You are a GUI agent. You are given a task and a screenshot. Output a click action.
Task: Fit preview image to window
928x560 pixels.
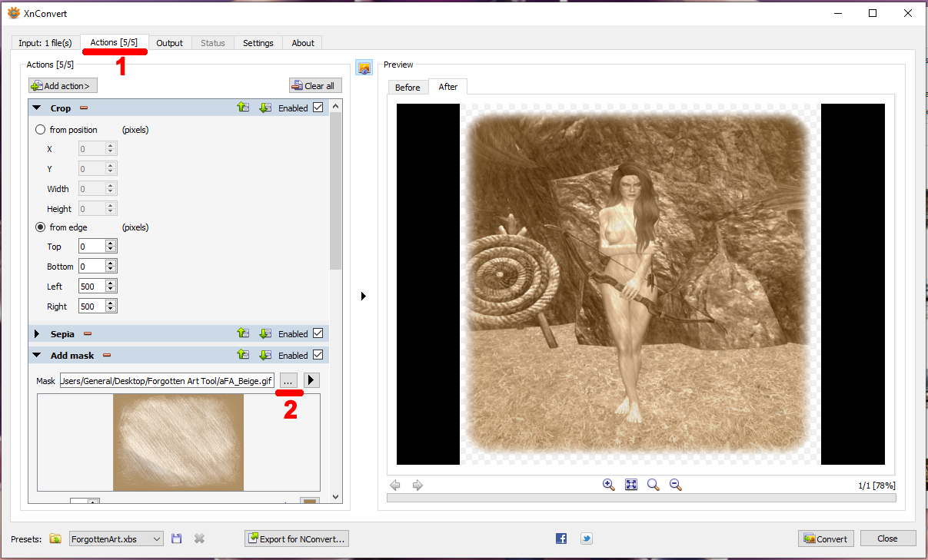[631, 485]
